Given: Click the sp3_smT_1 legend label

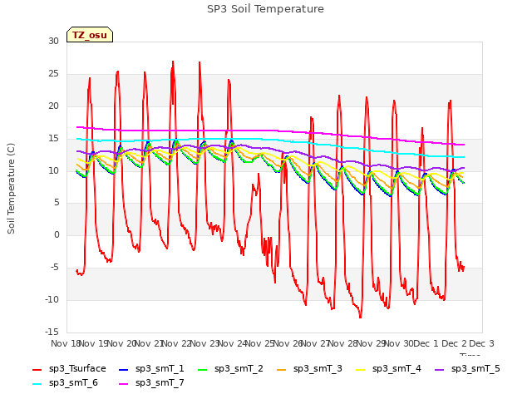Looking at the screenshot, I should point(160,368).
